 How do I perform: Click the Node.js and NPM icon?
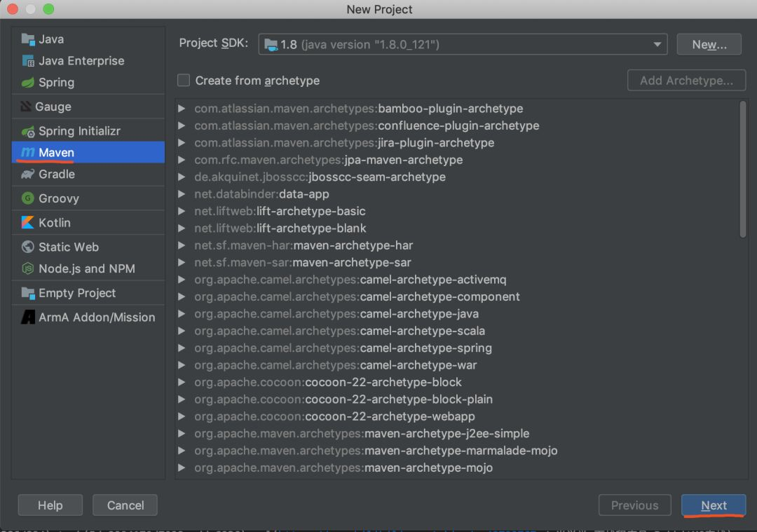click(28, 268)
